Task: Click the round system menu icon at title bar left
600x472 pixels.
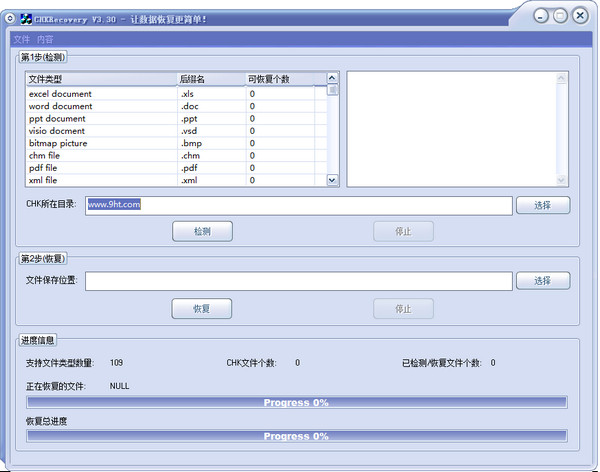Action: click(10, 18)
